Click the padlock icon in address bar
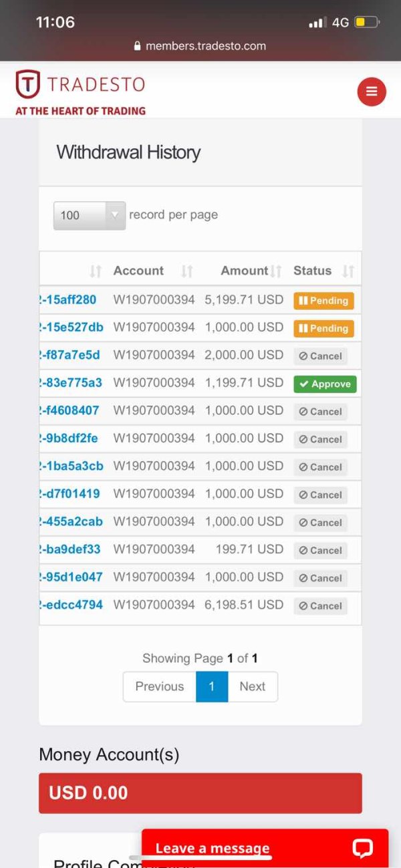401x868 pixels. pos(138,46)
